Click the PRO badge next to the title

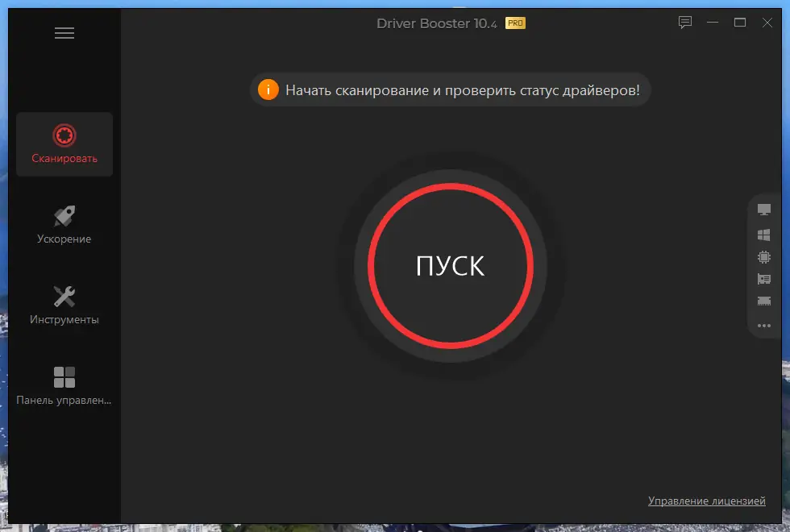(516, 23)
